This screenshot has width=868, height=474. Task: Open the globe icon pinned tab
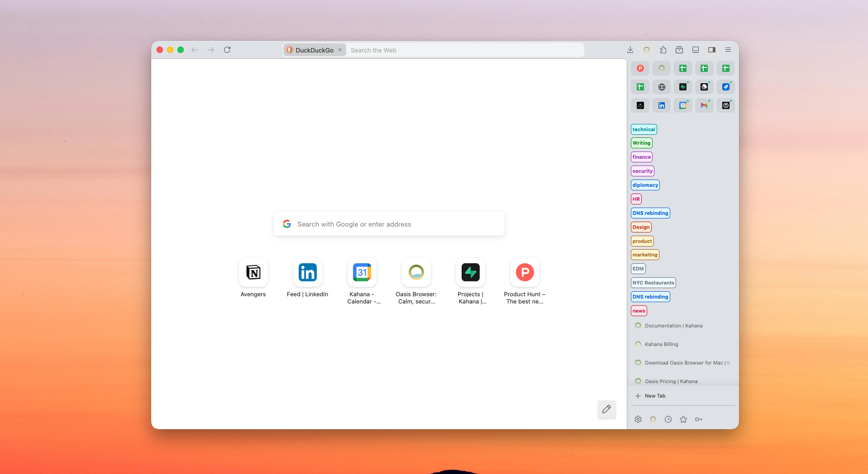pos(662,87)
